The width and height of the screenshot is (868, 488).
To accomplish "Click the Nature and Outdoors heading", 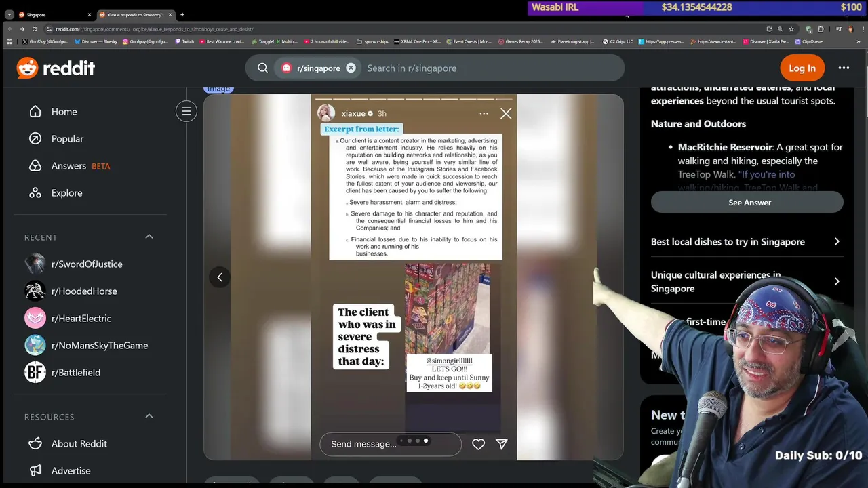I will click(698, 124).
